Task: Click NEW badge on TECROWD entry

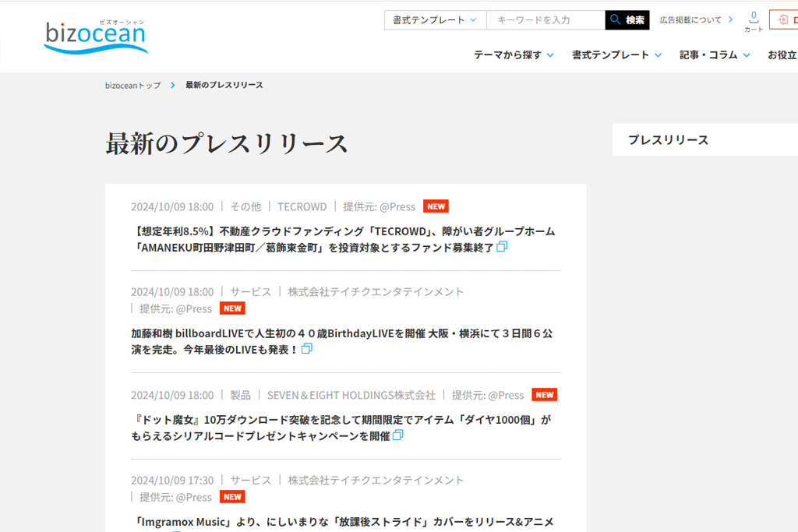Action: click(x=436, y=206)
